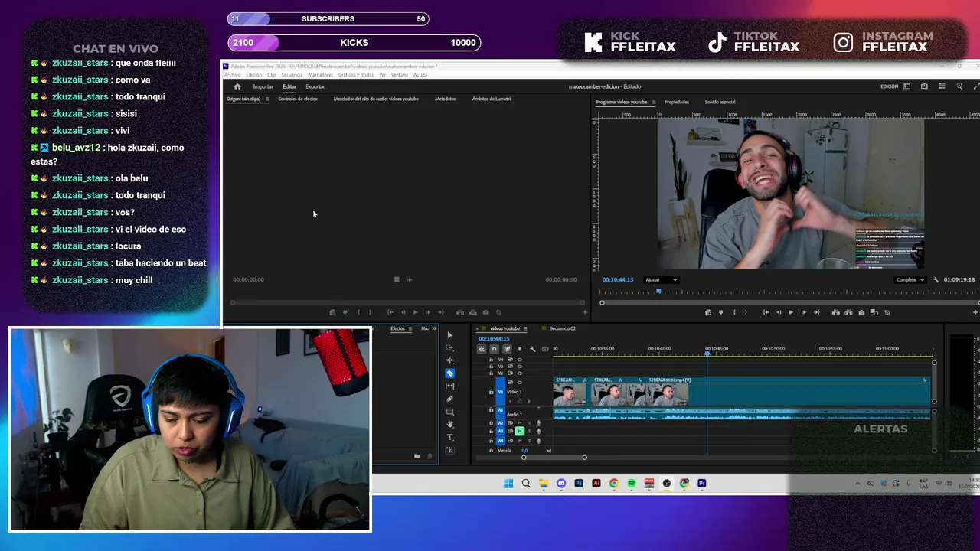
Task: Select the Rectangle tool
Action: [450, 412]
